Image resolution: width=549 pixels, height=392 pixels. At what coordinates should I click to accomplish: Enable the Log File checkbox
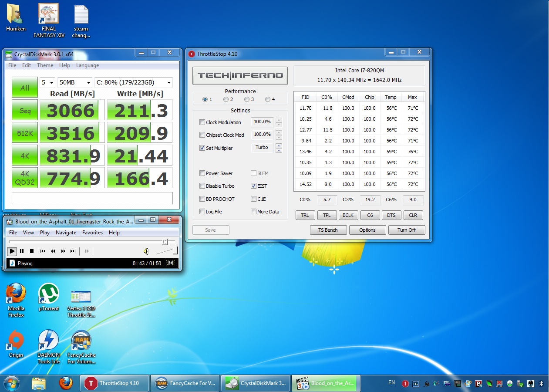click(x=202, y=212)
